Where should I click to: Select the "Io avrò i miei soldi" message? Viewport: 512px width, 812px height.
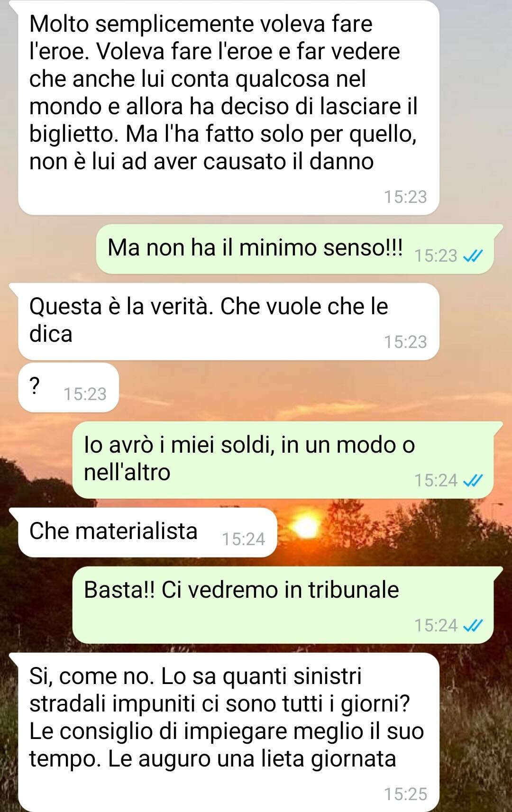click(x=283, y=460)
